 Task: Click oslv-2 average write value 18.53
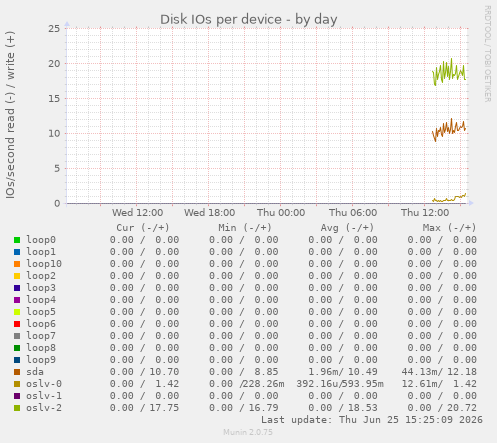(x=363, y=408)
